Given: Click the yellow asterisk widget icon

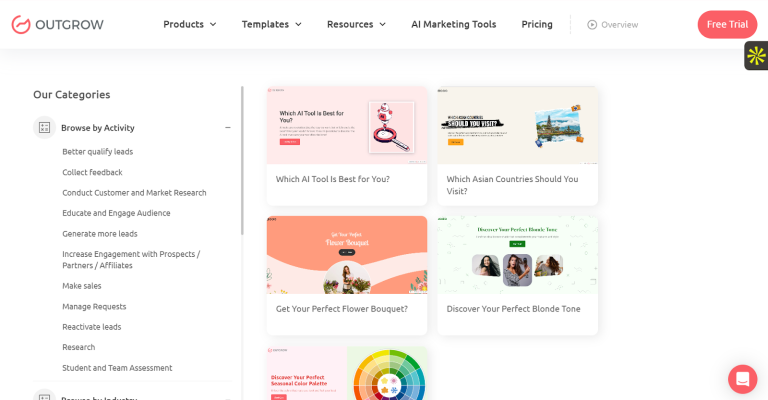Looking at the screenshot, I should [x=756, y=56].
